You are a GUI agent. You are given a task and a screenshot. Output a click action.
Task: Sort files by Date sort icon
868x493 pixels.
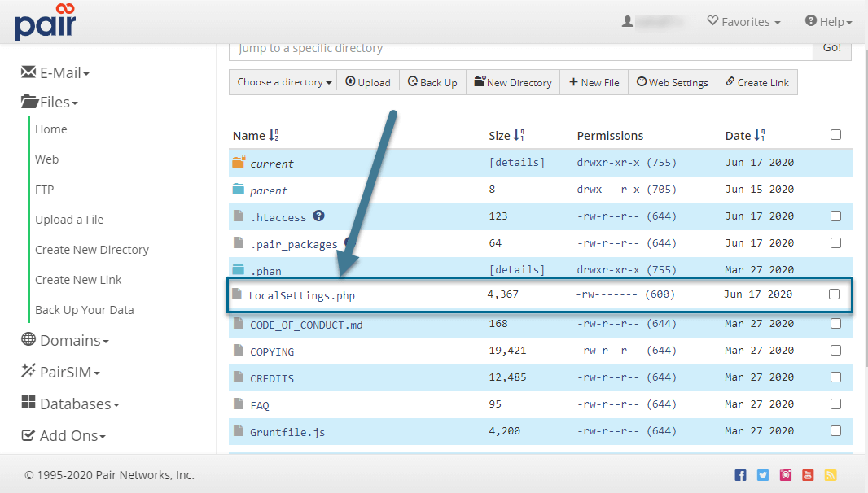761,136
